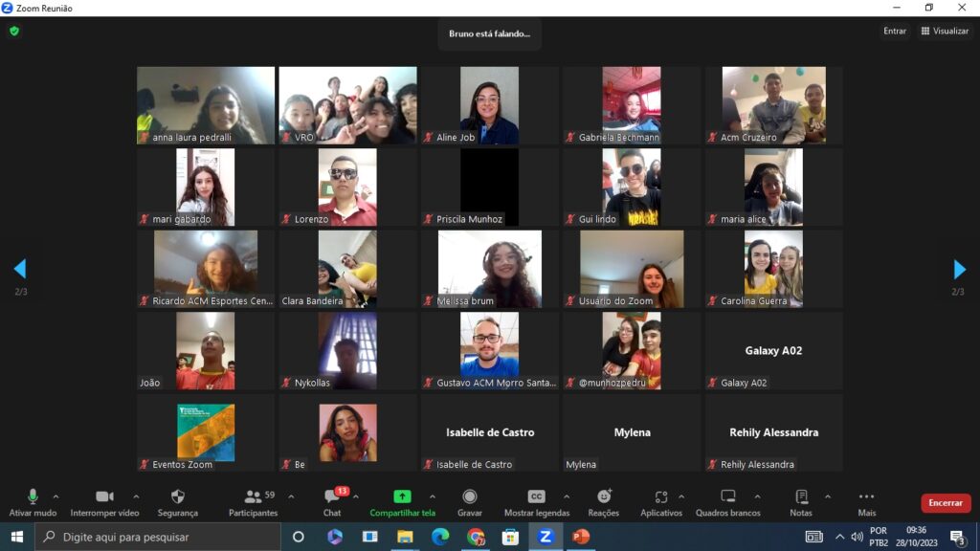
Task: Expand share options arrow beside Compartilhar tela
Action: (433, 496)
